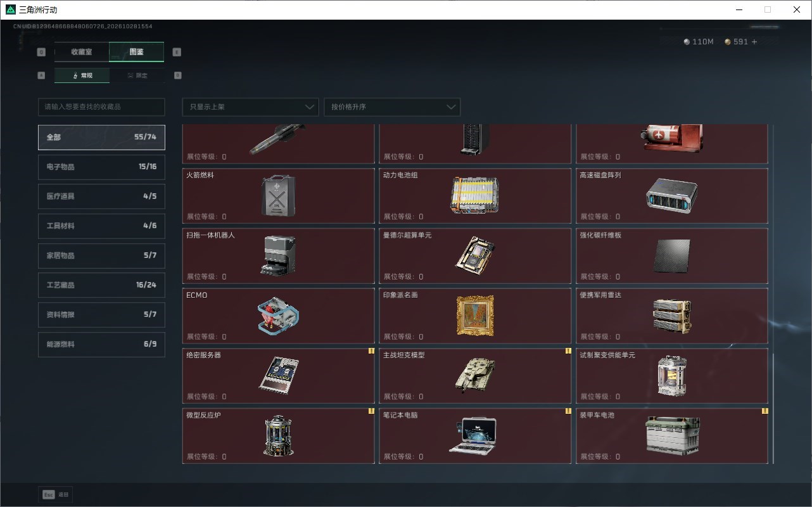Open the 火箭燃料 collectible card
This screenshot has height=507, width=812.
pyautogui.click(x=279, y=195)
